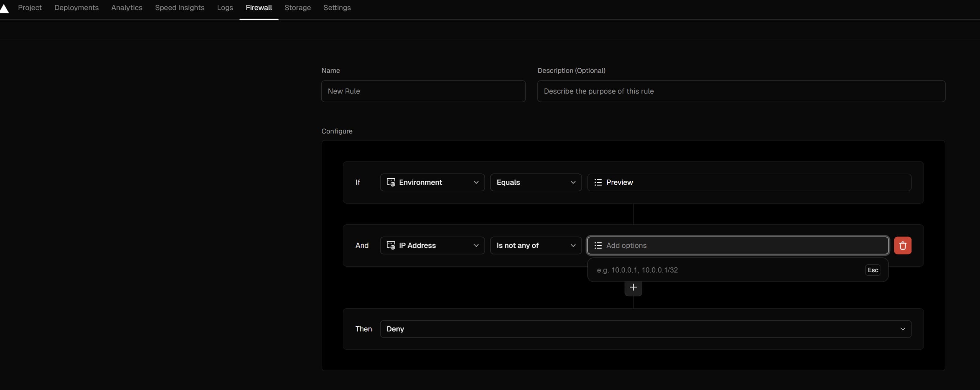Click the Environment parameter icon
The width and height of the screenshot is (980, 390).
(390, 182)
